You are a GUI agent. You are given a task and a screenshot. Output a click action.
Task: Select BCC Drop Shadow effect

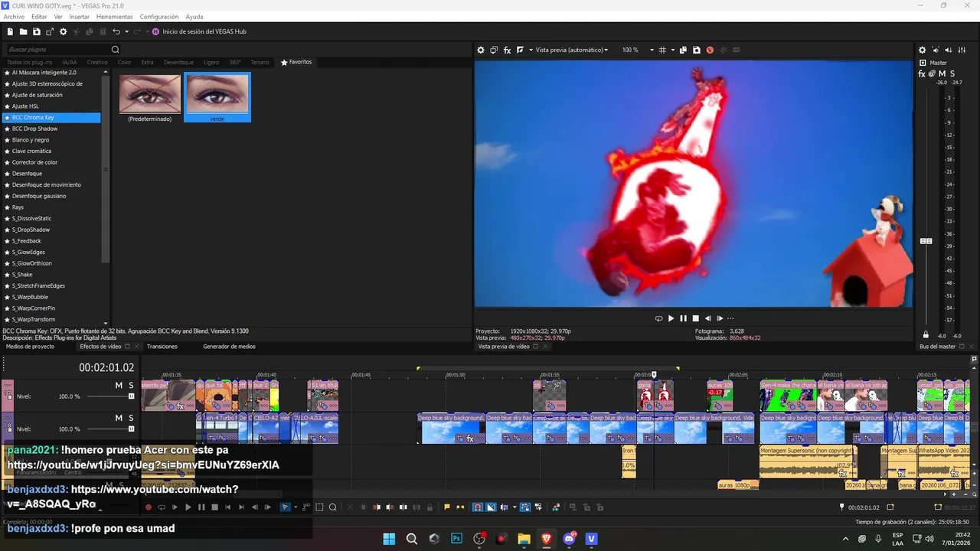pyautogui.click(x=34, y=129)
